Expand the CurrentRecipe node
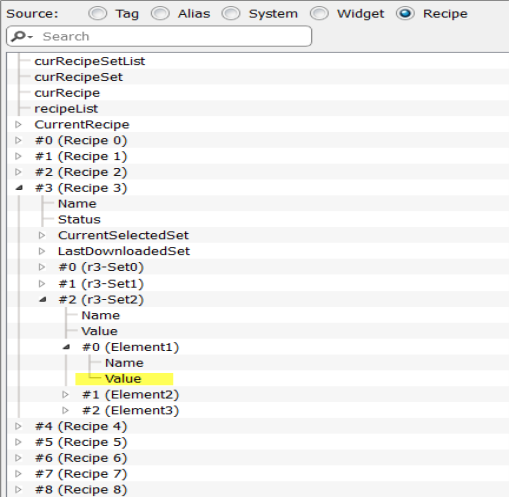Image resolution: width=509 pixels, height=497 pixels. click(x=18, y=125)
